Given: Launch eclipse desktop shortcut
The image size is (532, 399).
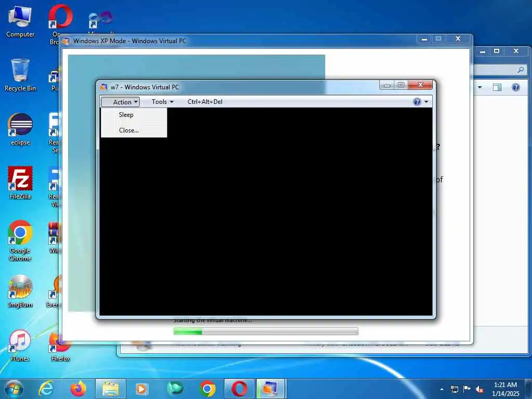Looking at the screenshot, I should pos(20,129).
